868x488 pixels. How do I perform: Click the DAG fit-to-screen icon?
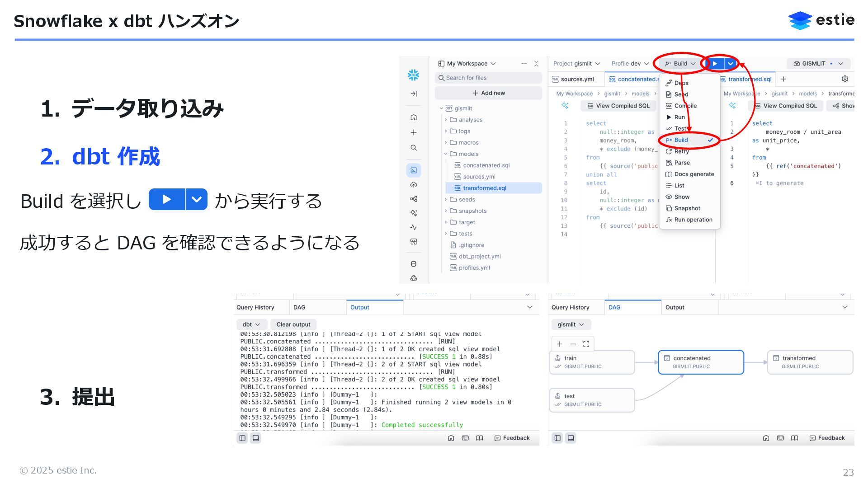pos(586,344)
